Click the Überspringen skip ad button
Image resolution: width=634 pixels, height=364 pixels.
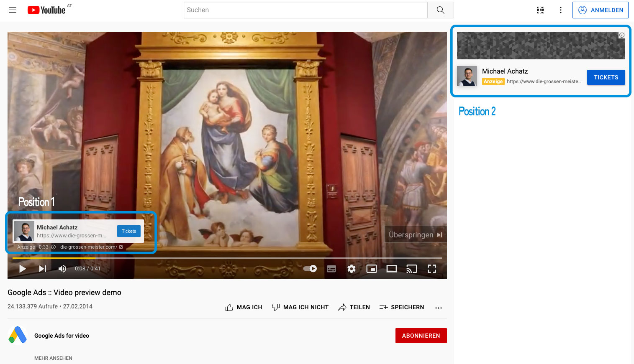pos(415,235)
